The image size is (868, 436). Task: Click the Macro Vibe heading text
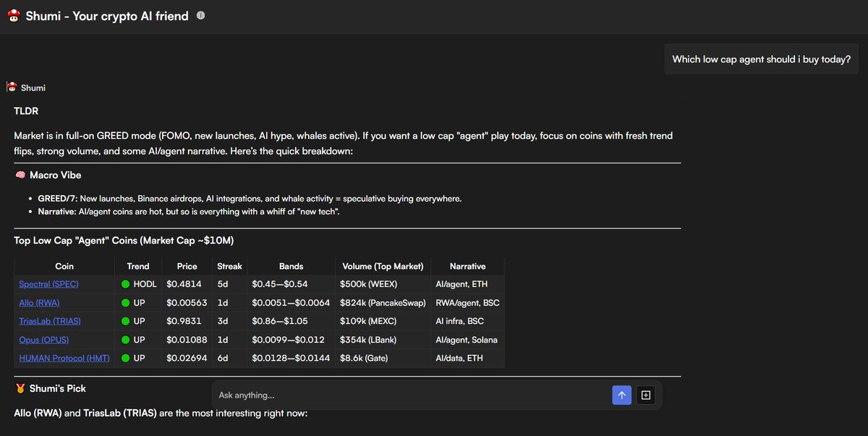[x=56, y=175]
